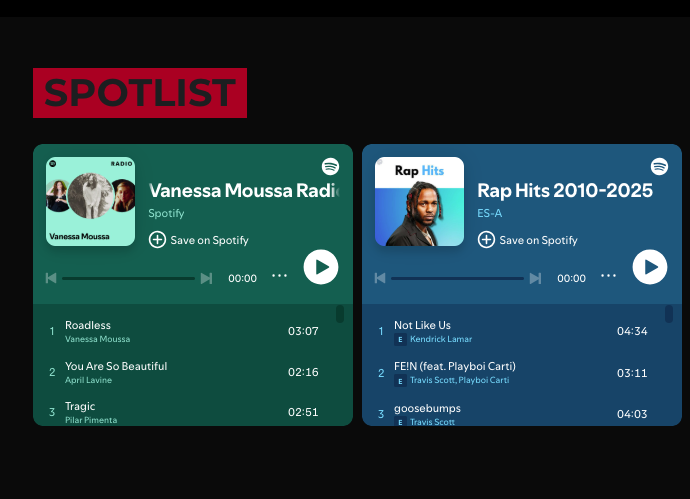Skip to previous track in Vanessa Moussa Radio
Viewport: 690px width, 499px height.
(x=51, y=278)
